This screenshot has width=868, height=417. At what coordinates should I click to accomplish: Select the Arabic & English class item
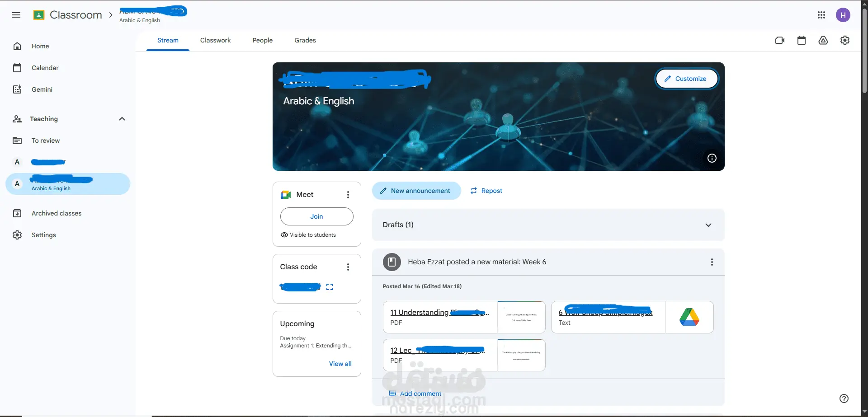pos(68,184)
